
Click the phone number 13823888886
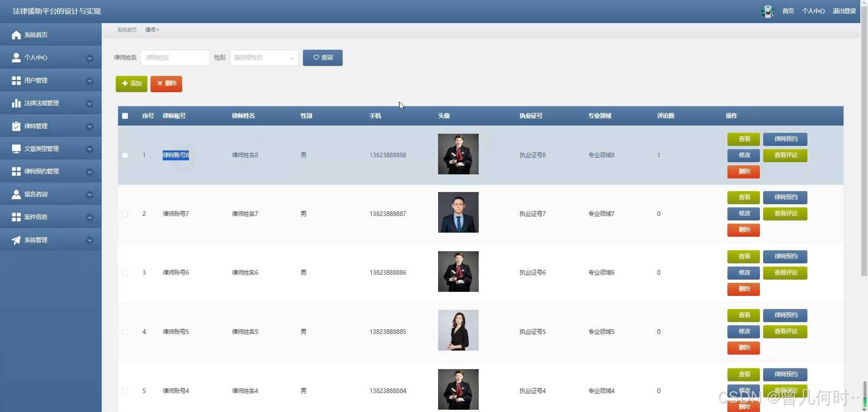388,273
